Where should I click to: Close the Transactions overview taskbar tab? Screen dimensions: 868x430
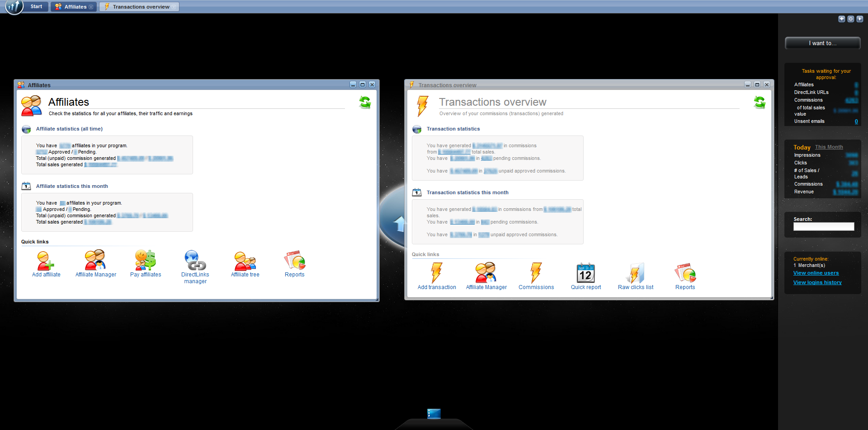(x=174, y=7)
